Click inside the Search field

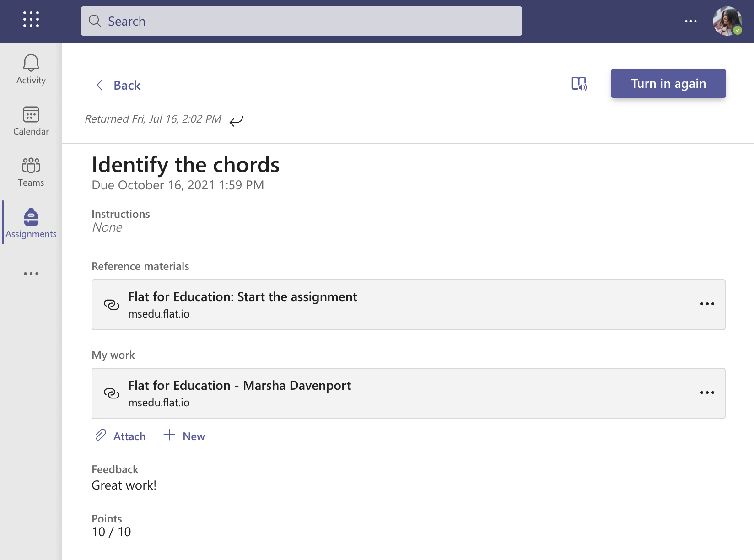pos(301,21)
